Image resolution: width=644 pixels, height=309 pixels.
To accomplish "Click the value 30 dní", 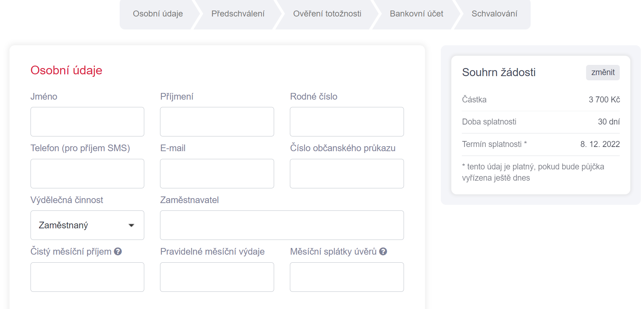I will (609, 122).
